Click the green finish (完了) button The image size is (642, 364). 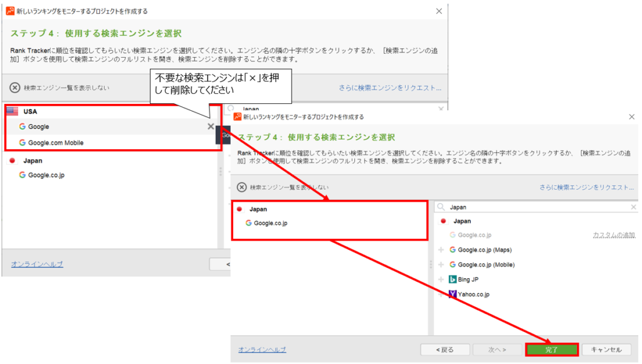tap(552, 350)
